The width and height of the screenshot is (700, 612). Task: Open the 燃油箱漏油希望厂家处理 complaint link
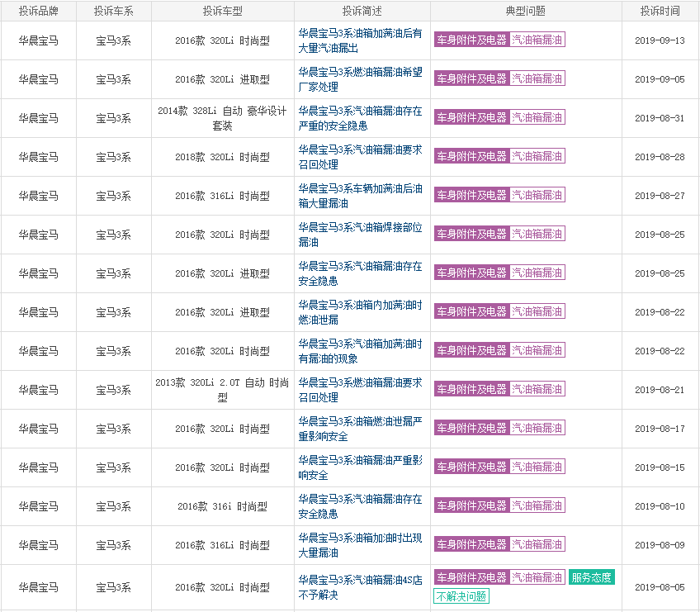360,79
